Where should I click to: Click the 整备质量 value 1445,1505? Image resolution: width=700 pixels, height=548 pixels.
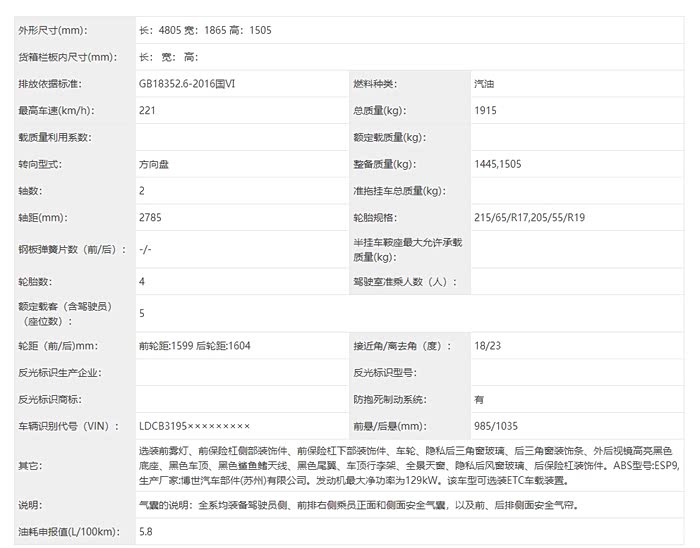(498, 164)
